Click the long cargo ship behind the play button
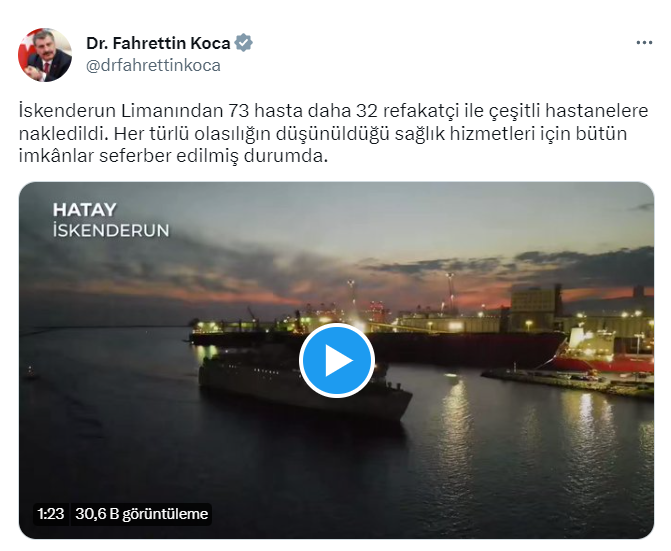The width and height of the screenshot is (671, 551). 466,349
